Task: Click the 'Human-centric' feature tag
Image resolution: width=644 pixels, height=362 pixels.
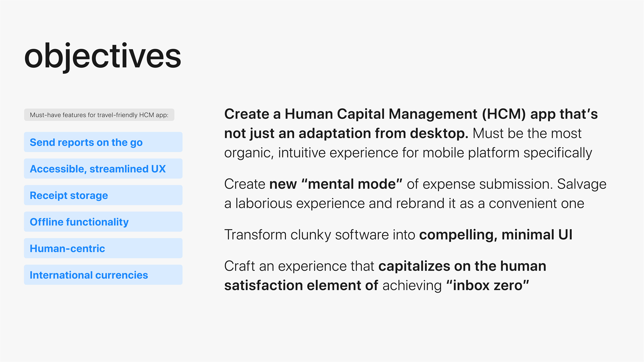Action: point(103,248)
